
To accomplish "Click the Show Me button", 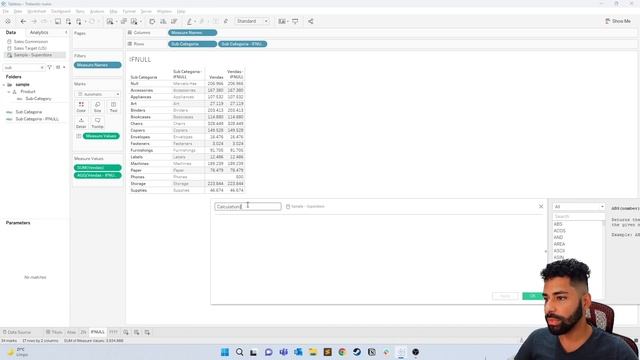I will (x=618, y=21).
